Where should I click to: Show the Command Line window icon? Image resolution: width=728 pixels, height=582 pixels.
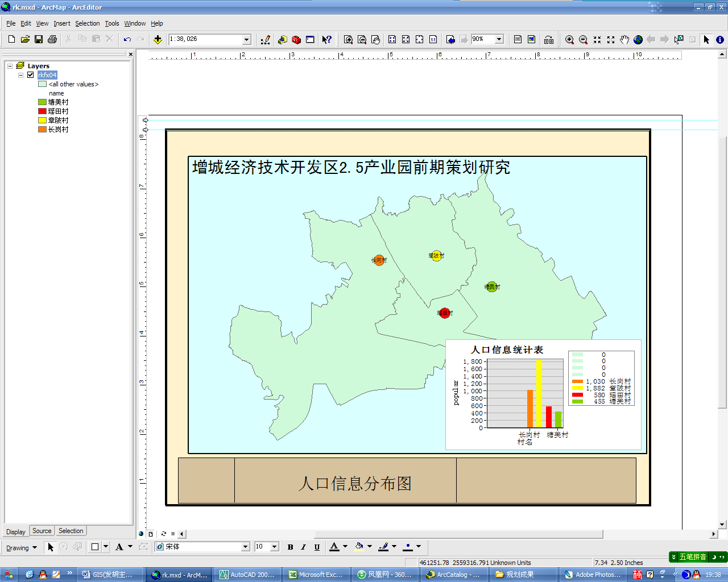tap(310, 39)
